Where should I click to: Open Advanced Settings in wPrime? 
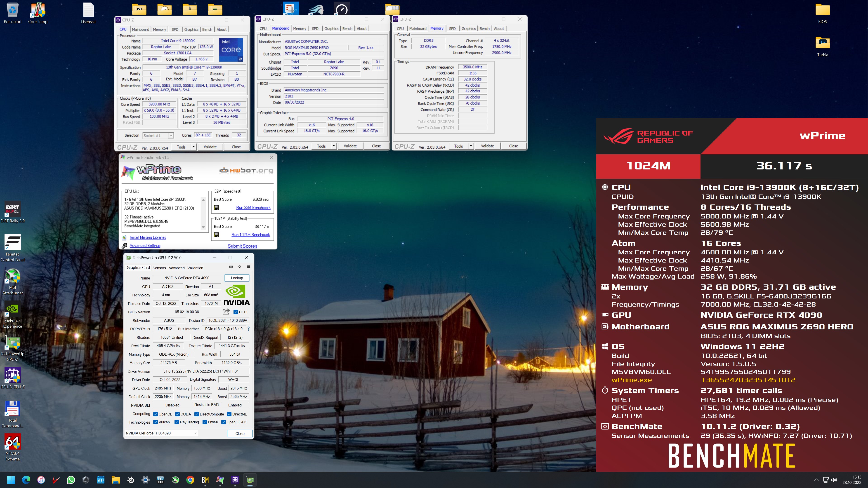145,246
